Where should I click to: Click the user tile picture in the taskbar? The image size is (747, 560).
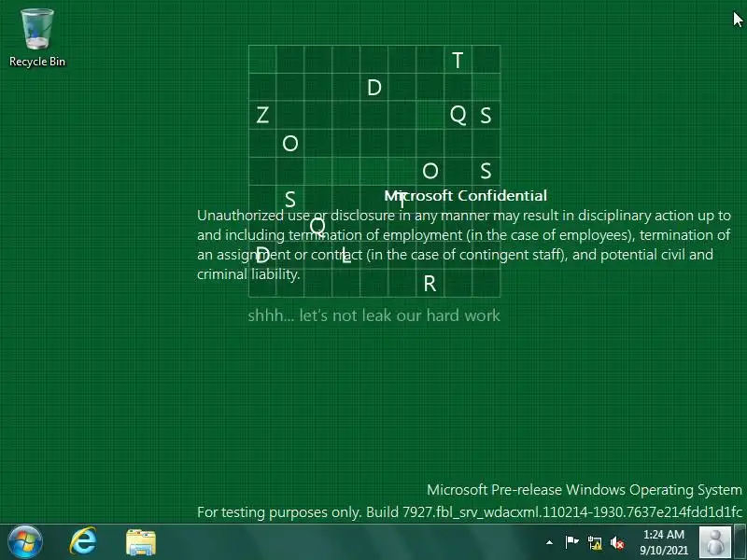[x=715, y=542]
